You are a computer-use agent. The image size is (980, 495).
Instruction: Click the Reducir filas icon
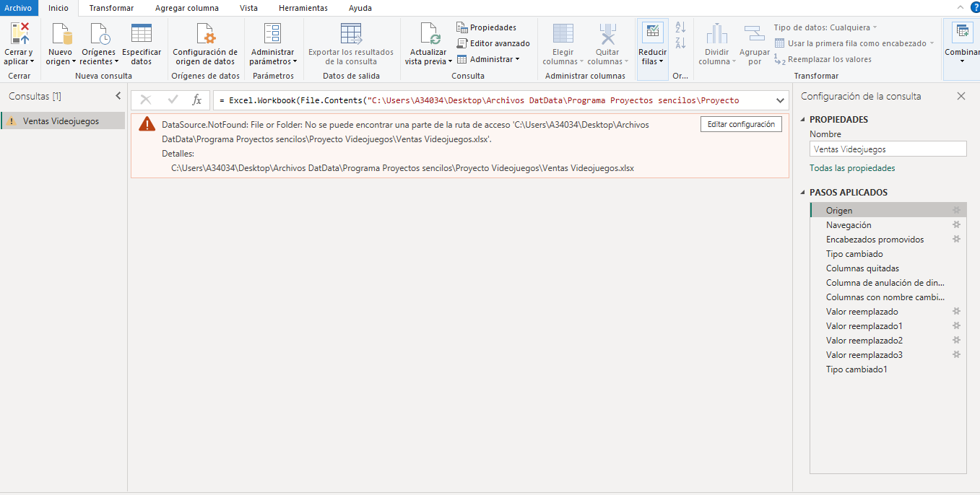(x=652, y=32)
